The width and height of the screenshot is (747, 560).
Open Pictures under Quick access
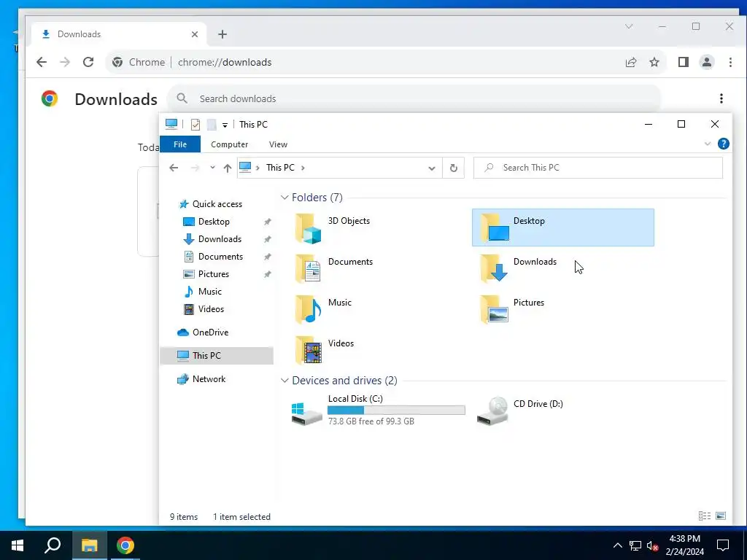pos(214,274)
